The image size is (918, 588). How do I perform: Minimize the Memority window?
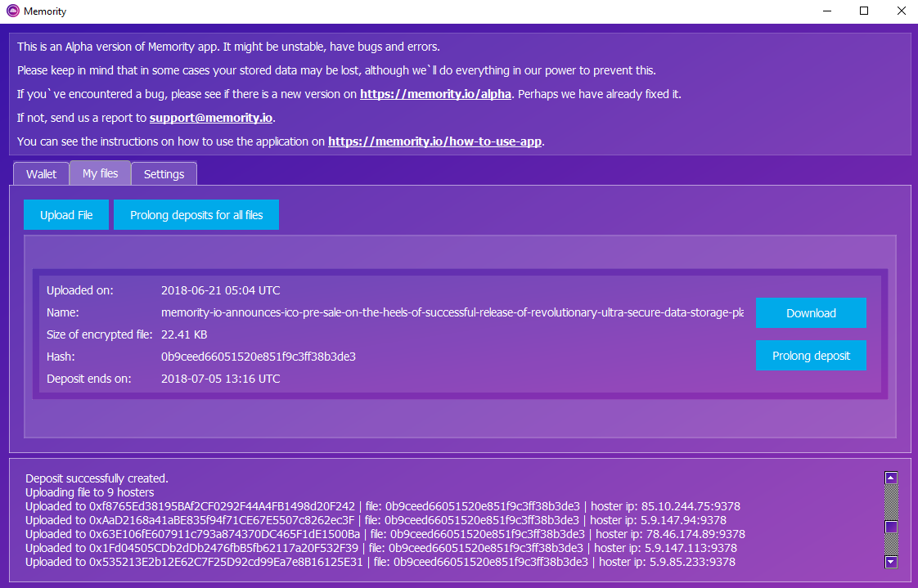(x=826, y=11)
